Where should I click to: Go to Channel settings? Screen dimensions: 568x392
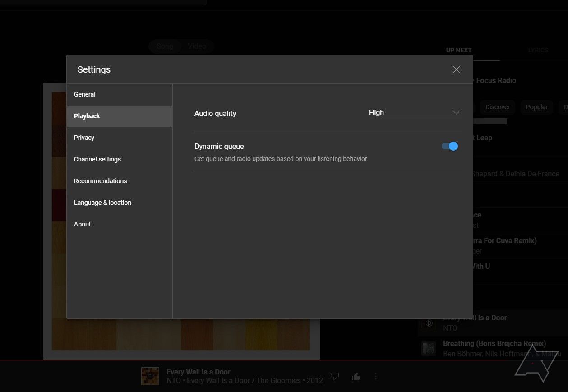(120, 159)
